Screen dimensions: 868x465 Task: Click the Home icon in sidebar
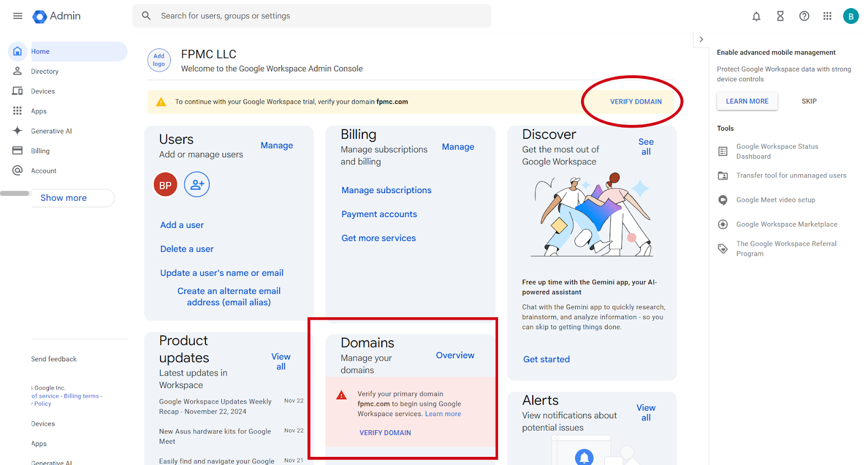[17, 51]
